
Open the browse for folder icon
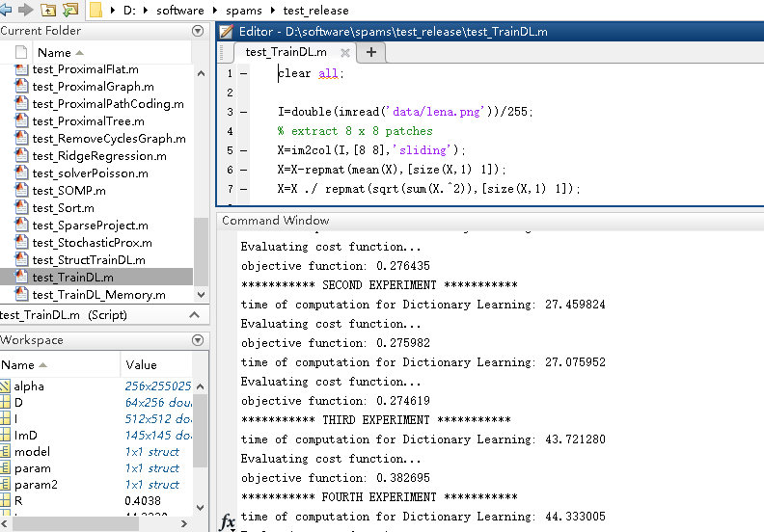tap(70, 10)
